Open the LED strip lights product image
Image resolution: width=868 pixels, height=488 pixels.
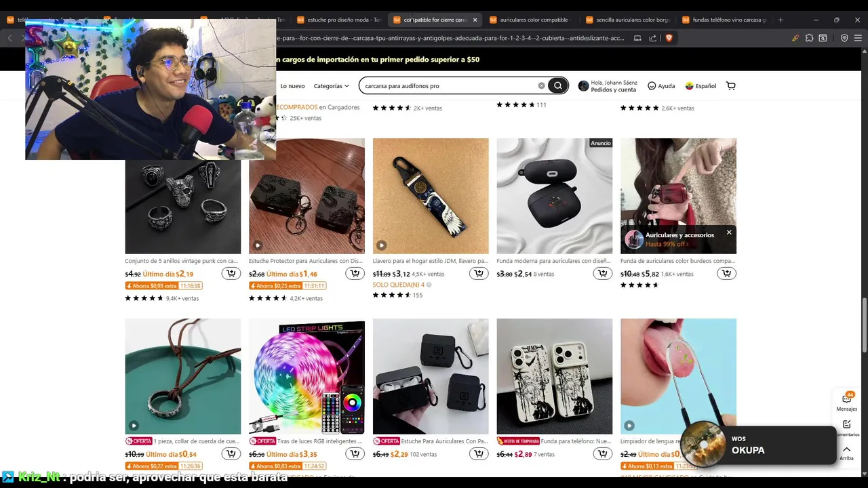(x=307, y=376)
